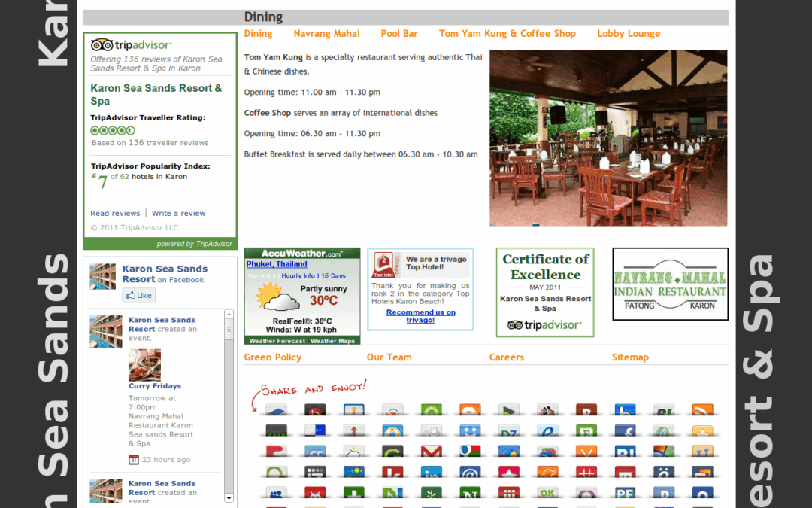Open the restaurant dining room photo
The width and height of the screenshot is (812, 508).
click(608, 138)
